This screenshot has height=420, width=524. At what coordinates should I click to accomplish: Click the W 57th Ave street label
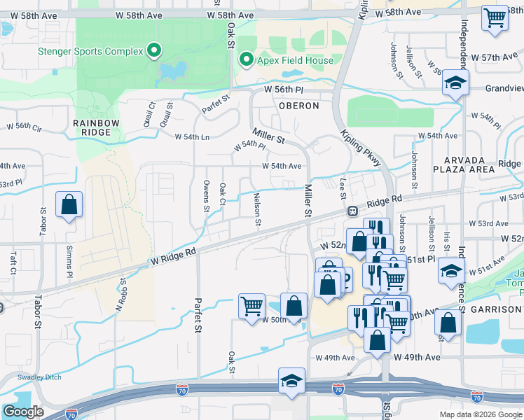(x=495, y=57)
